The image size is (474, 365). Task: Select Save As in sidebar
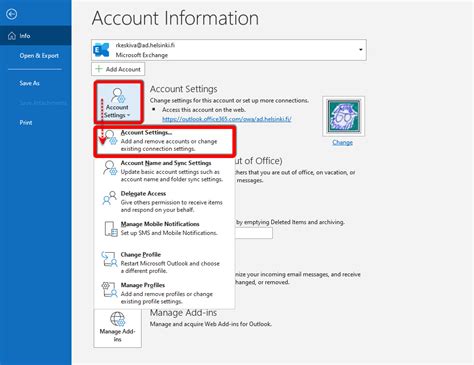click(29, 83)
